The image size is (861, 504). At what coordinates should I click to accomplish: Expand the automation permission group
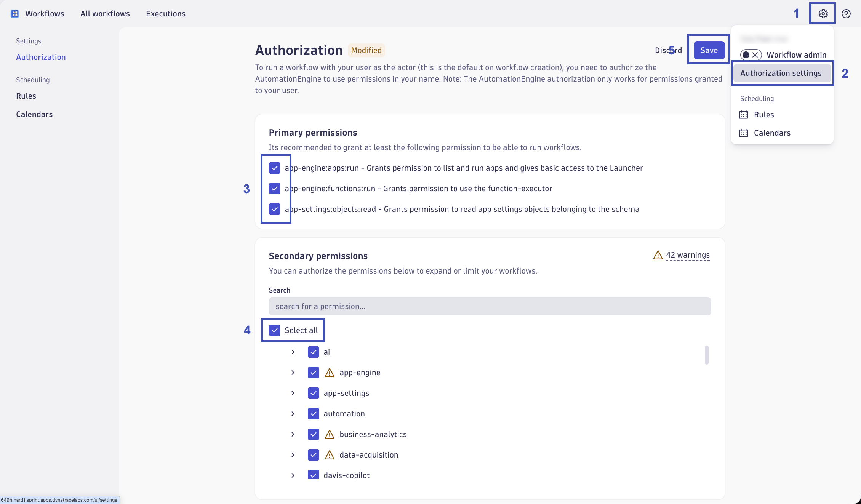(293, 414)
